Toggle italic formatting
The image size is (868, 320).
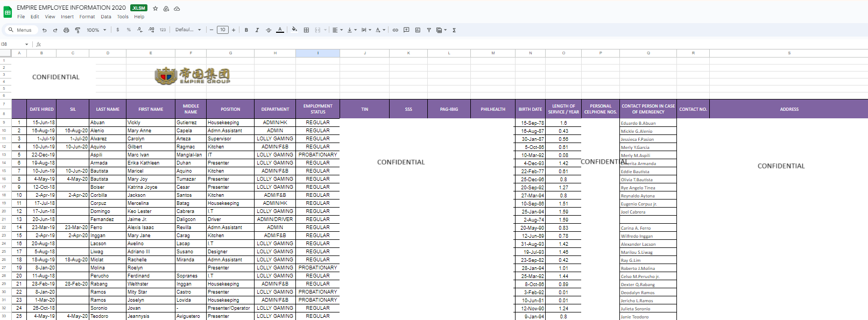click(x=257, y=30)
